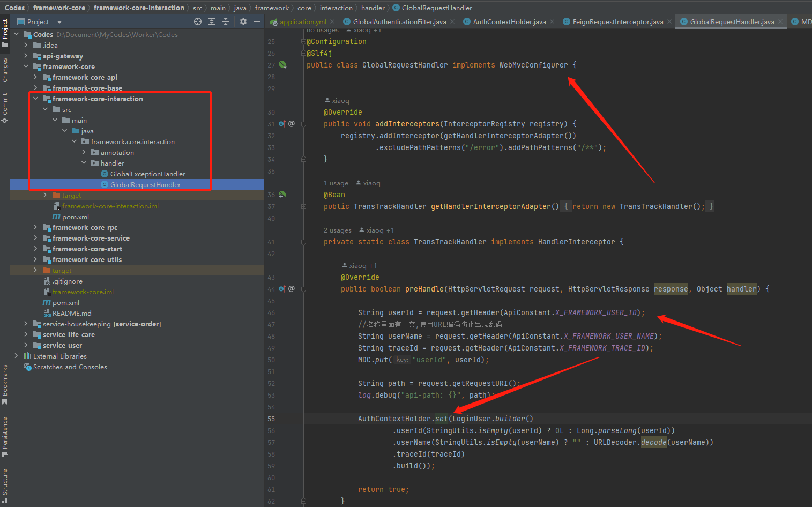812x507 pixels.
Task: Click HandlerInterceptor in the class declaration
Action: point(576,242)
